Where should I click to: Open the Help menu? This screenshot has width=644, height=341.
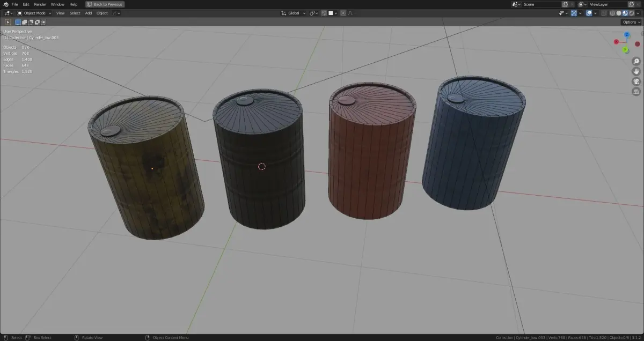(x=74, y=4)
